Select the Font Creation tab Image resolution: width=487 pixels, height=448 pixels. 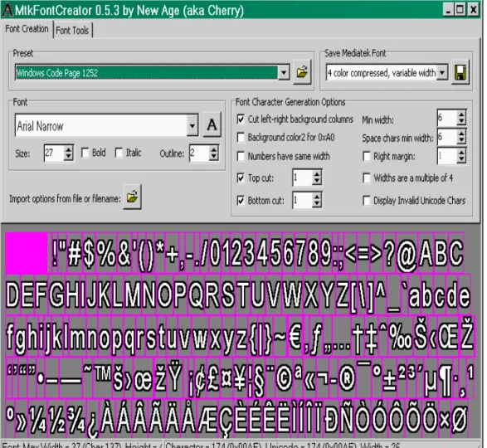[27, 29]
